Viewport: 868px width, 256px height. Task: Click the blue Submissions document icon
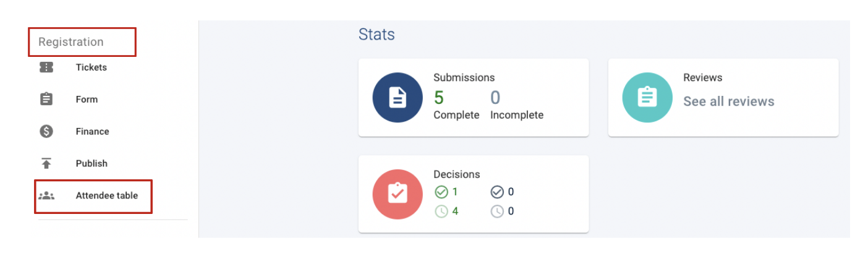398,98
